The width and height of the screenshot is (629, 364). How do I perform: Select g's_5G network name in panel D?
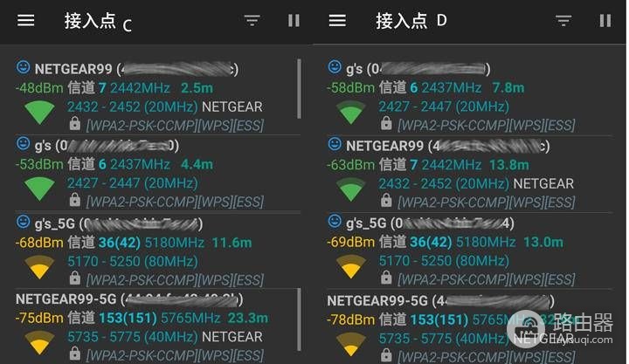(366, 223)
